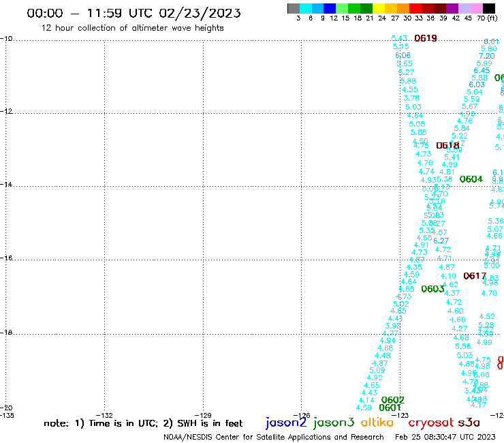Click the black swatch at legend end
This screenshot has width=504, height=443.
[x=489, y=8]
